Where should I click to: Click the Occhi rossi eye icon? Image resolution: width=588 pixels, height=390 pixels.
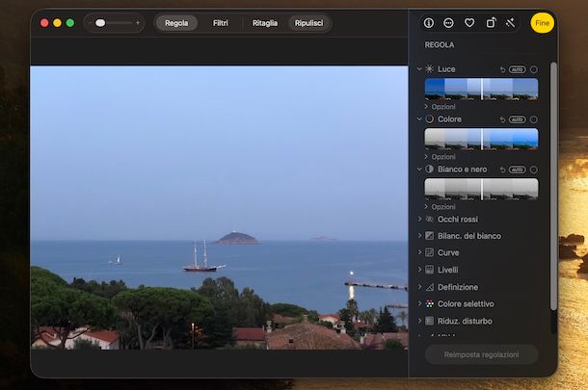click(429, 220)
